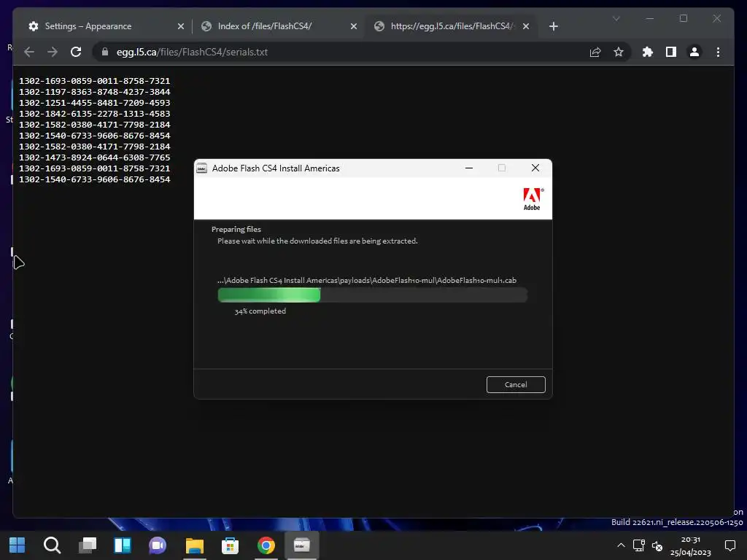747x560 pixels.
Task: Open the Windows Start menu
Action: click(18, 545)
